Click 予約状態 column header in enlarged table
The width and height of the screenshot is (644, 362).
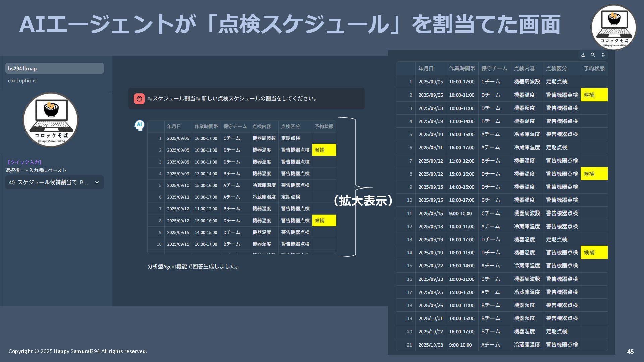[x=594, y=68]
